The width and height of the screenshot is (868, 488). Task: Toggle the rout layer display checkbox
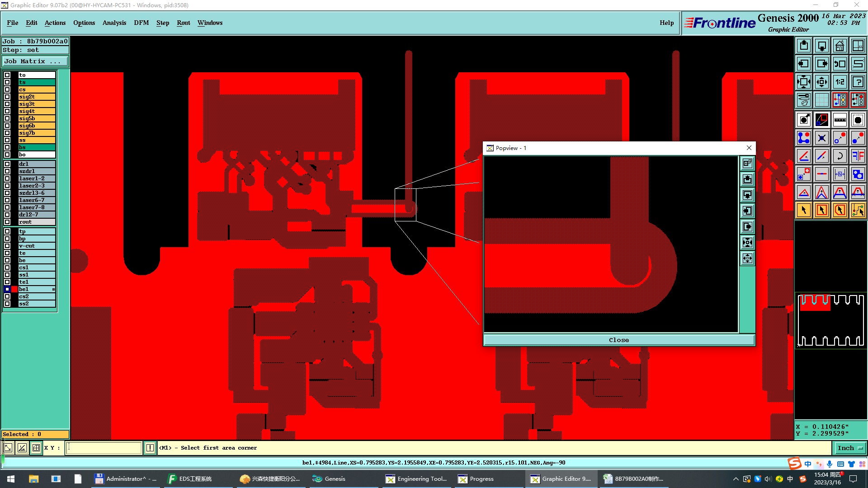pyautogui.click(x=7, y=222)
